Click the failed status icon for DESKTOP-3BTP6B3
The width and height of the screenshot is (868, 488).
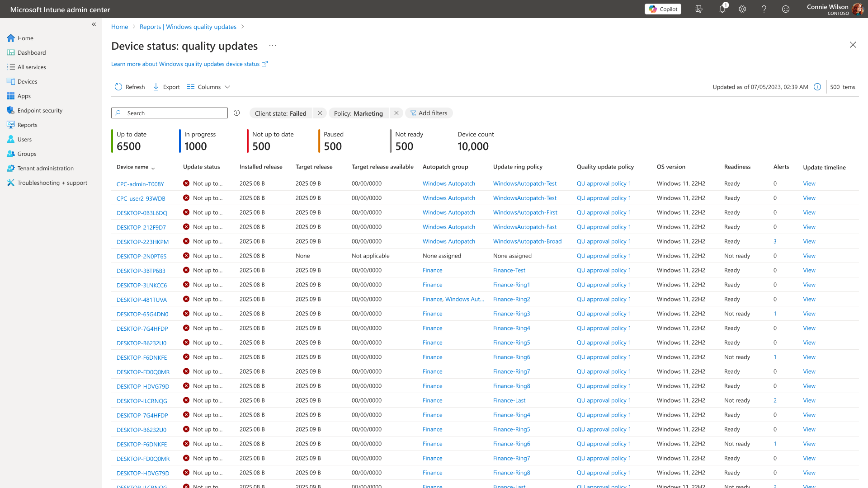tap(186, 270)
